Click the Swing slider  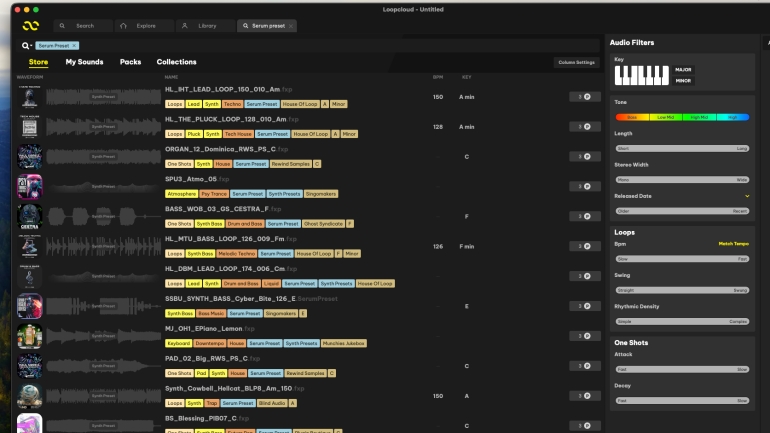(x=683, y=290)
